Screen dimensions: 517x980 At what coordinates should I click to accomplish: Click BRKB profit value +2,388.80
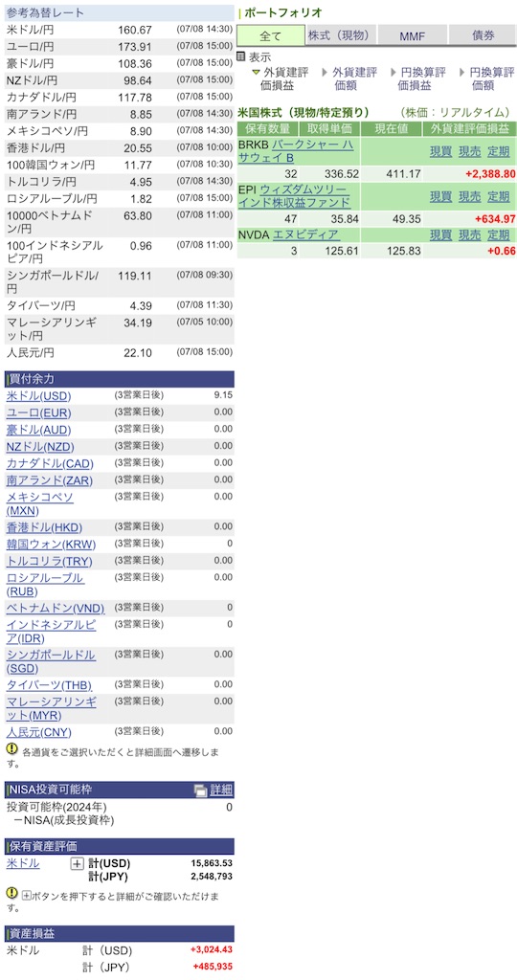click(x=490, y=174)
